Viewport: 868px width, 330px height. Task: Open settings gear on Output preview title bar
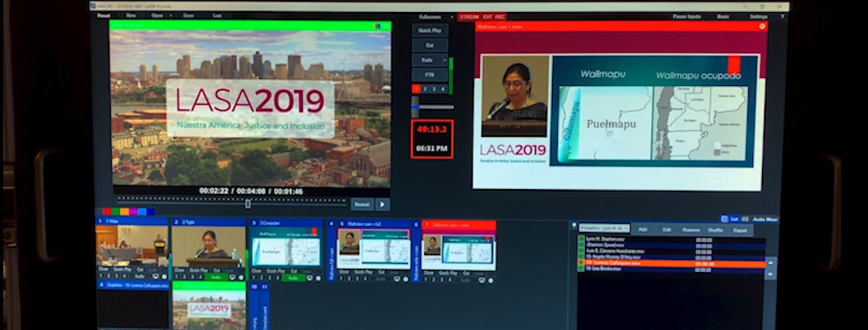point(762,26)
